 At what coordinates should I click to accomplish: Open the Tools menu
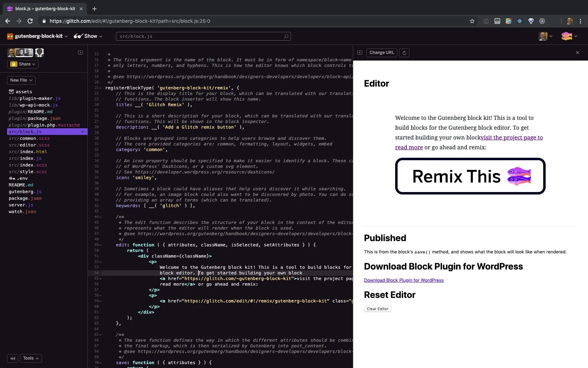31,358
